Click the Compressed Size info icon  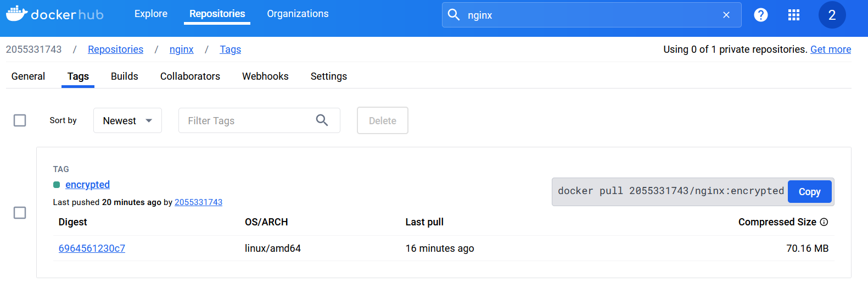tap(824, 222)
